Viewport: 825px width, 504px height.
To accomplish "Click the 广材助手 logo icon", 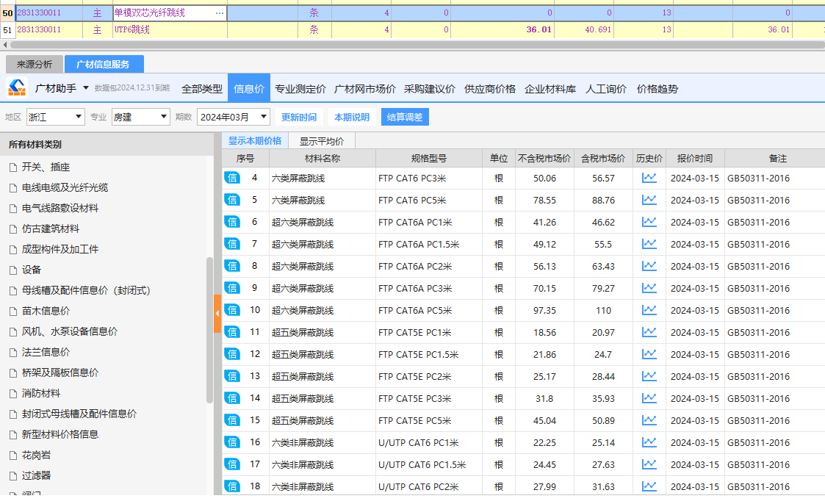I will pyautogui.click(x=17, y=87).
